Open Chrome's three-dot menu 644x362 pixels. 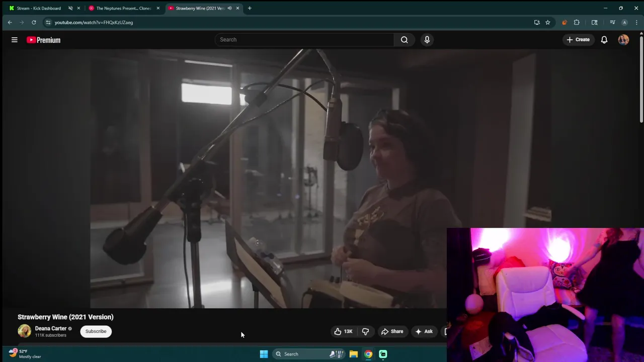[x=636, y=22]
